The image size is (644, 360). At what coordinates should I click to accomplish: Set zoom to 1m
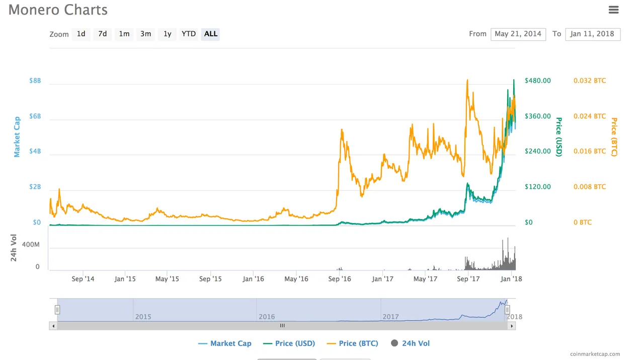pos(124,34)
